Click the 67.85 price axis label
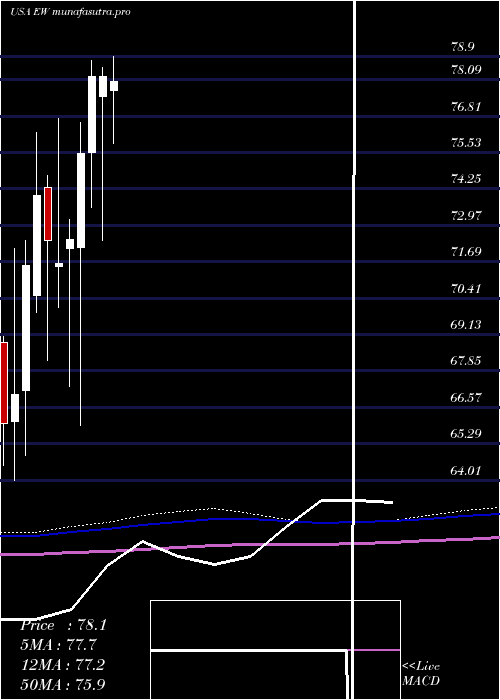500x700 pixels. (467, 361)
